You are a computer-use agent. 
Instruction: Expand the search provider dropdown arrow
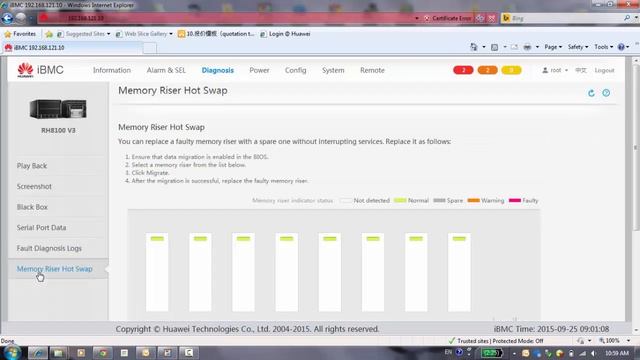point(636,18)
